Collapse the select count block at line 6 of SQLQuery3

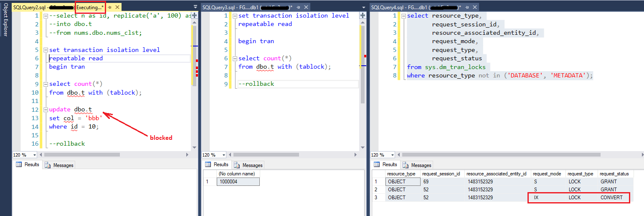[235, 58]
